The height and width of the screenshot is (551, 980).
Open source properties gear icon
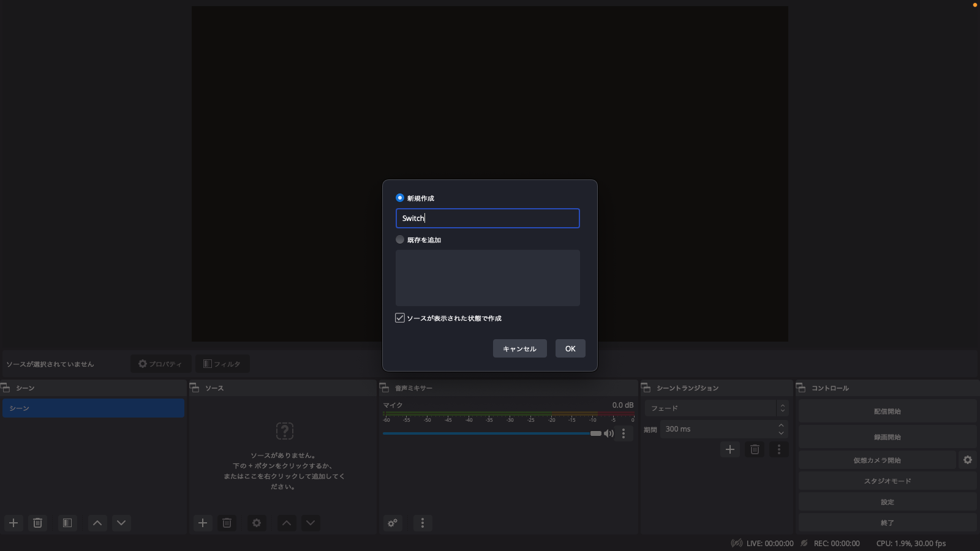[257, 523]
